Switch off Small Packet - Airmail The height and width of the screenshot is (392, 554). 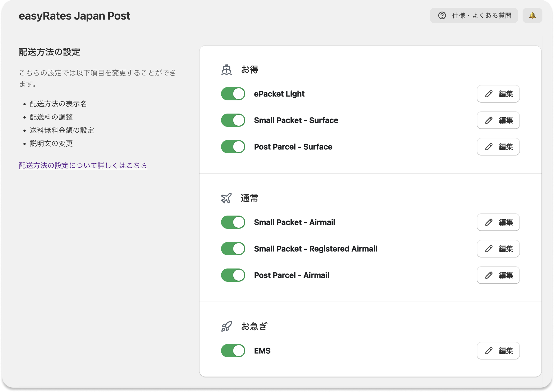click(x=233, y=222)
